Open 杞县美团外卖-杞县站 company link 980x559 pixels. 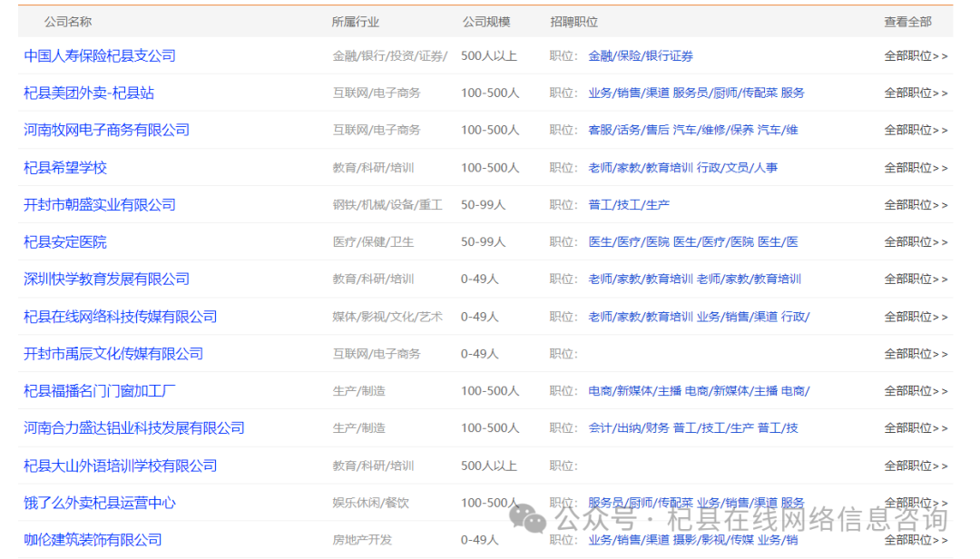click(x=89, y=93)
